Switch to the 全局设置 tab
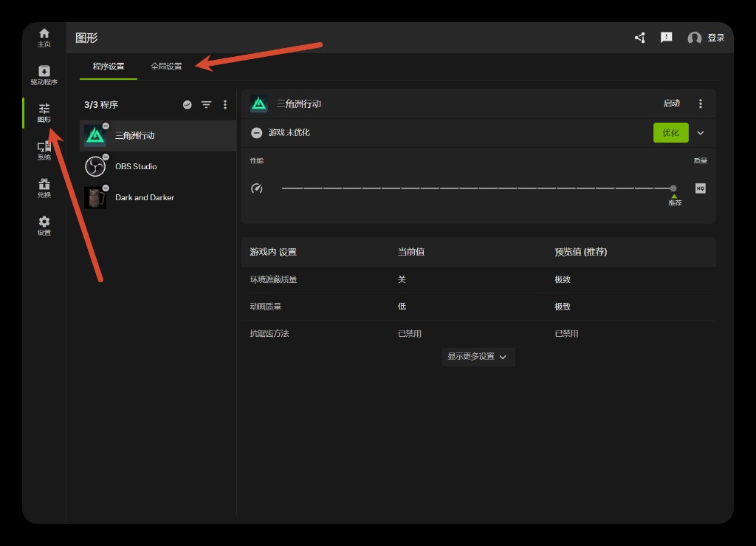 [x=166, y=66]
